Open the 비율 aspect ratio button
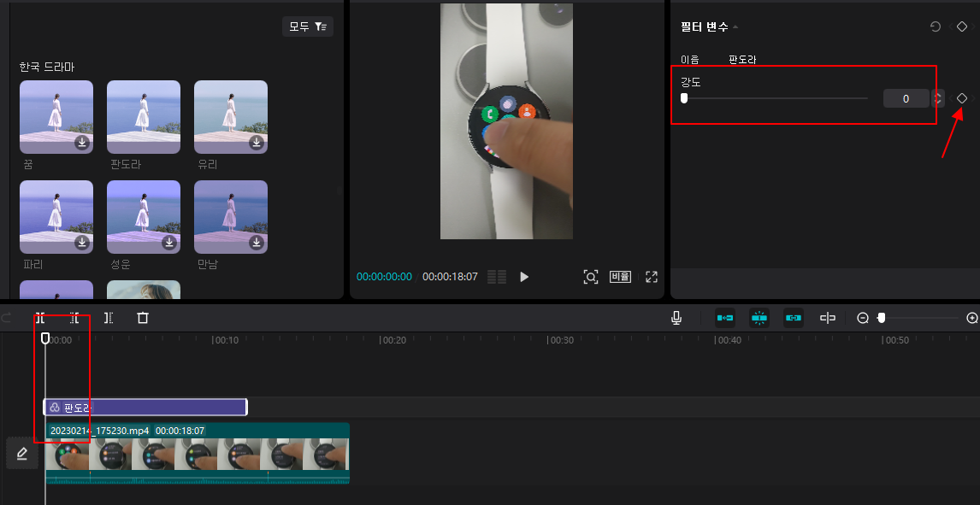Viewport: 980px width, 505px height. coord(621,277)
